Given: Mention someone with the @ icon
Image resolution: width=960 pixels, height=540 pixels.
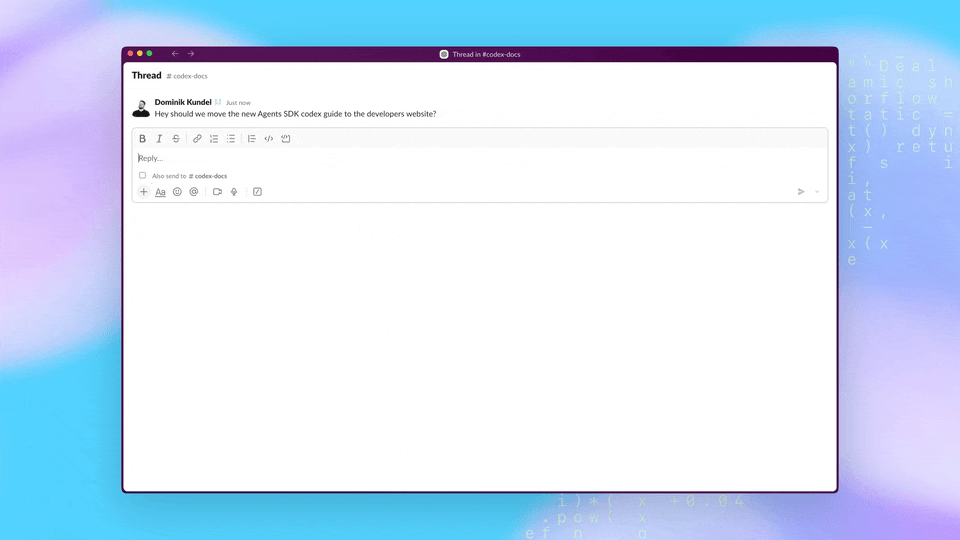Looking at the screenshot, I should tap(193, 192).
